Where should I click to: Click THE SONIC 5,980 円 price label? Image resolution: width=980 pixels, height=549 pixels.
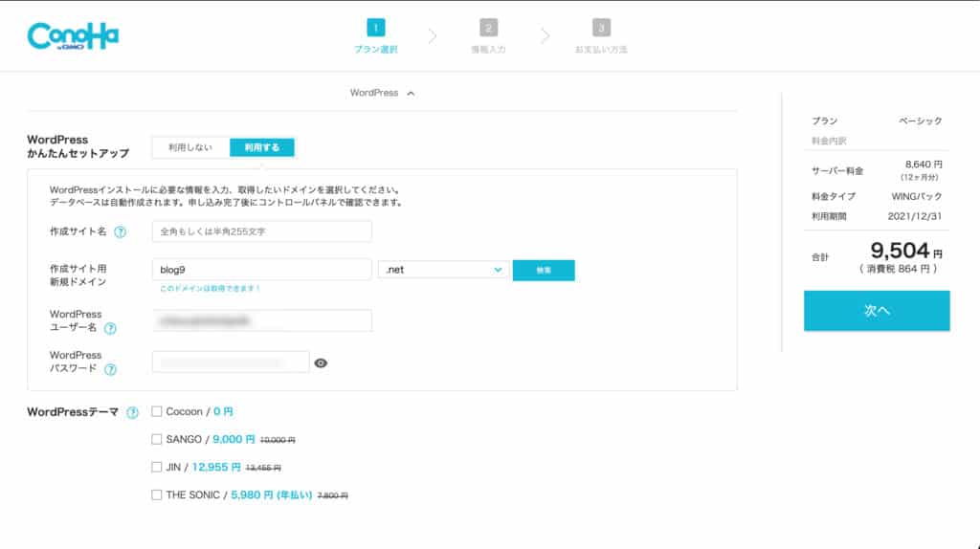tap(271, 494)
